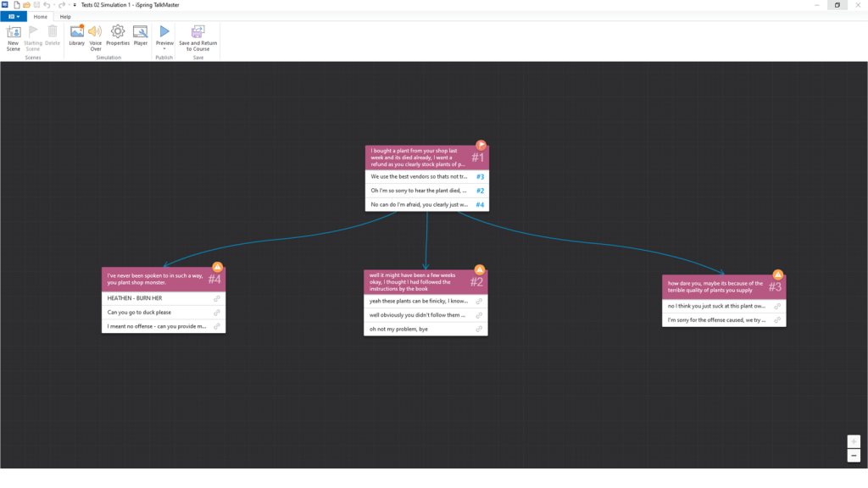The height and width of the screenshot is (488, 868).
Task: Select reply 'I meant no offense - can you provide m...'
Action: (164, 326)
